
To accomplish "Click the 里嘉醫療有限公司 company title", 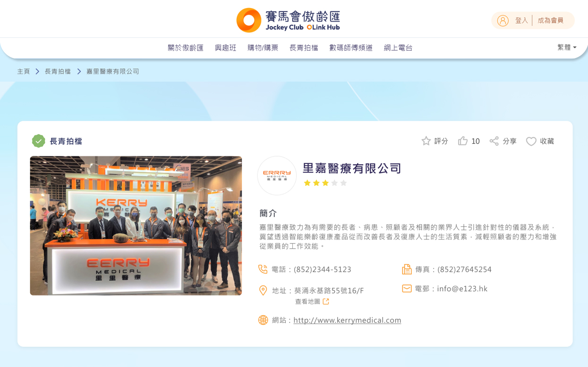I will click(352, 168).
